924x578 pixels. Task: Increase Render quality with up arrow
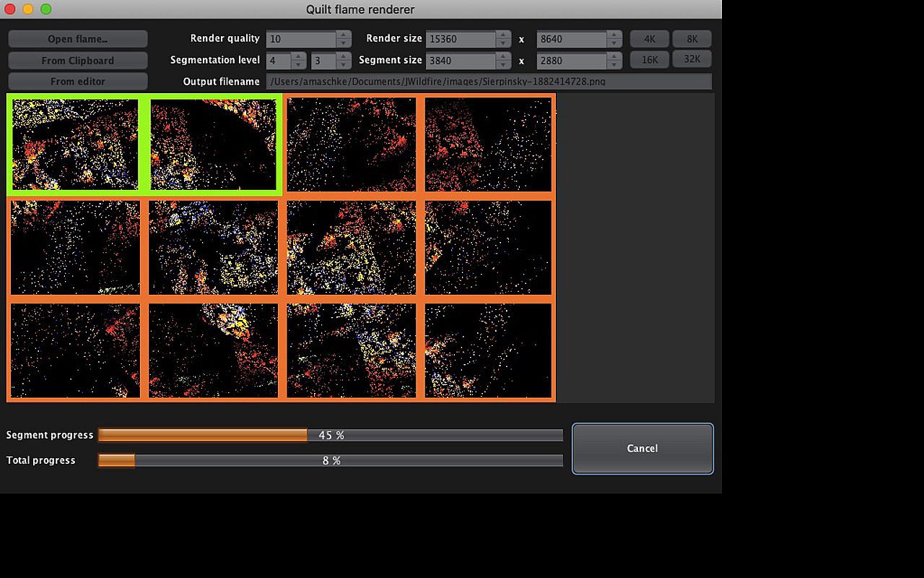pyautogui.click(x=344, y=35)
